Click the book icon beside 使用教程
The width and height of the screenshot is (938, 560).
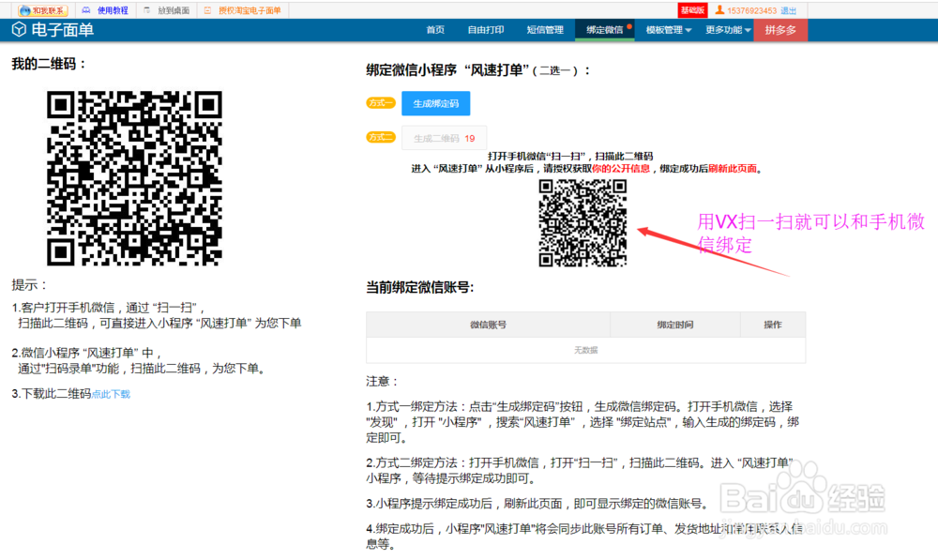[86, 10]
